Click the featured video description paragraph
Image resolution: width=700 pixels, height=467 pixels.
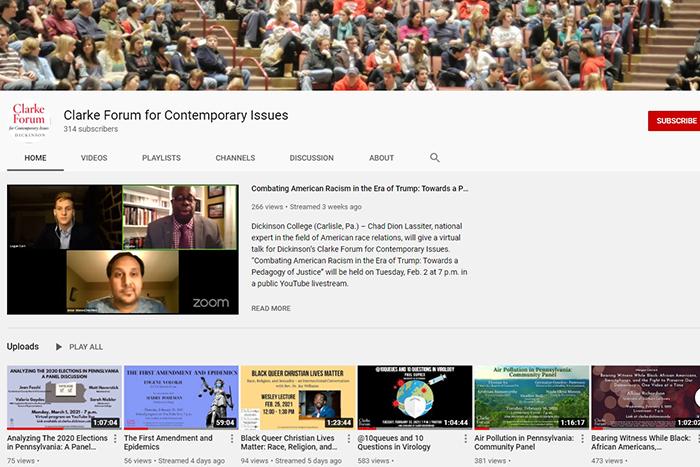359,255
